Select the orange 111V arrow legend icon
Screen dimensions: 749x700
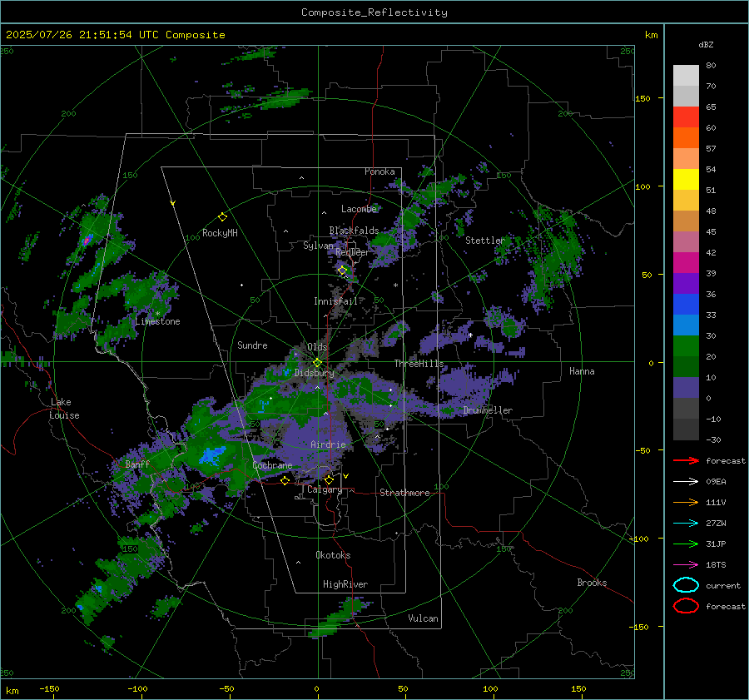(686, 502)
